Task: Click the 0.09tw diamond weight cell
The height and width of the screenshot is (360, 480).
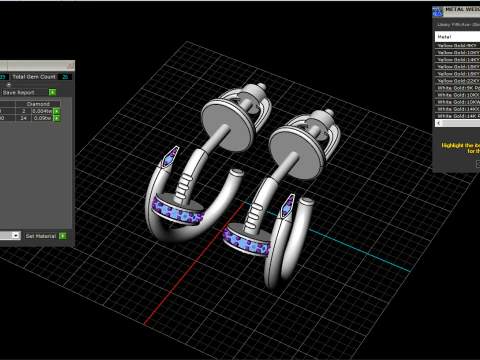Action: click(42, 118)
